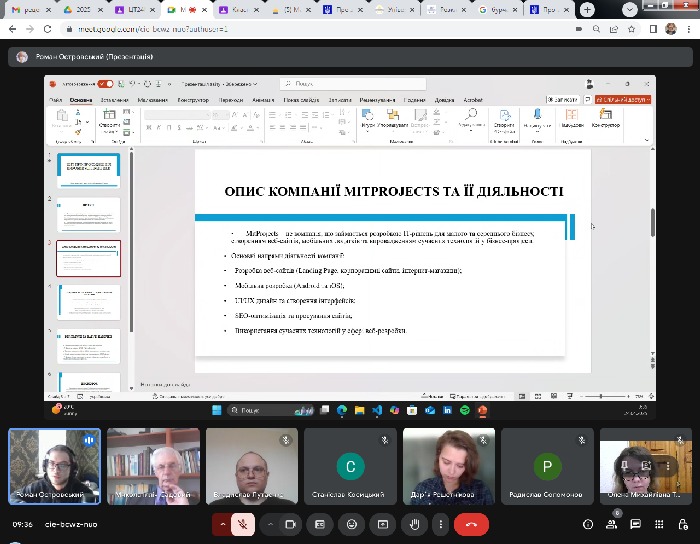
Task: Open the meeting details info icon
Action: (x=587, y=524)
